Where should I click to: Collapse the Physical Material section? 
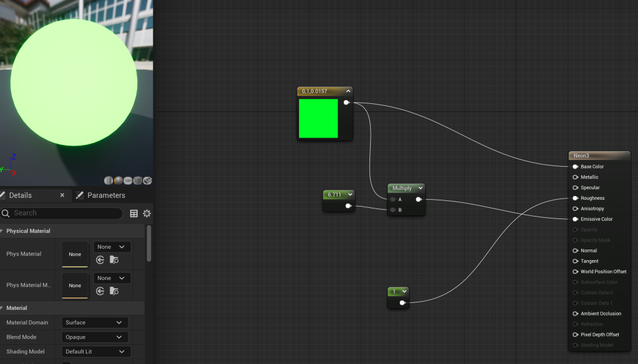pos(2,231)
